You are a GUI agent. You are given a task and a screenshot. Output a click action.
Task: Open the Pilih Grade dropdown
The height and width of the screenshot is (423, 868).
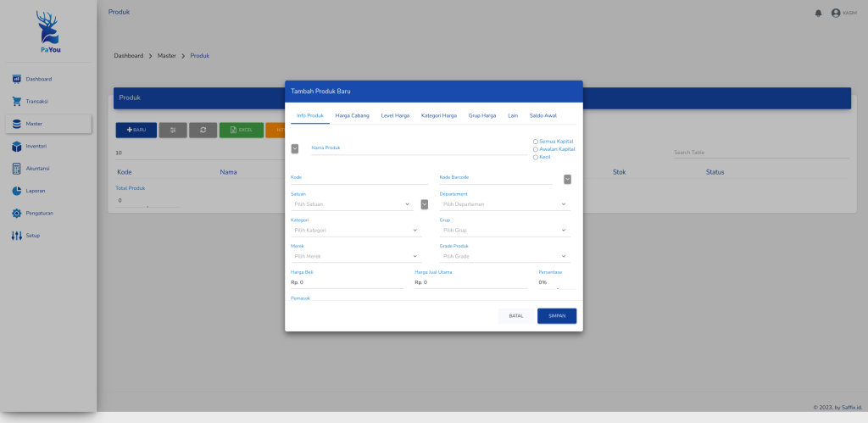pyautogui.click(x=505, y=256)
